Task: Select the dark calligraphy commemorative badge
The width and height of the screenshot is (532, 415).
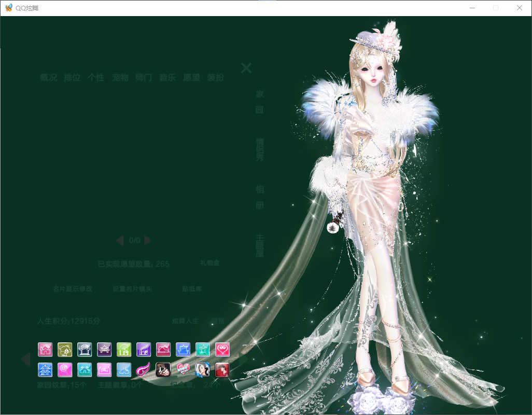Action: 163,370
